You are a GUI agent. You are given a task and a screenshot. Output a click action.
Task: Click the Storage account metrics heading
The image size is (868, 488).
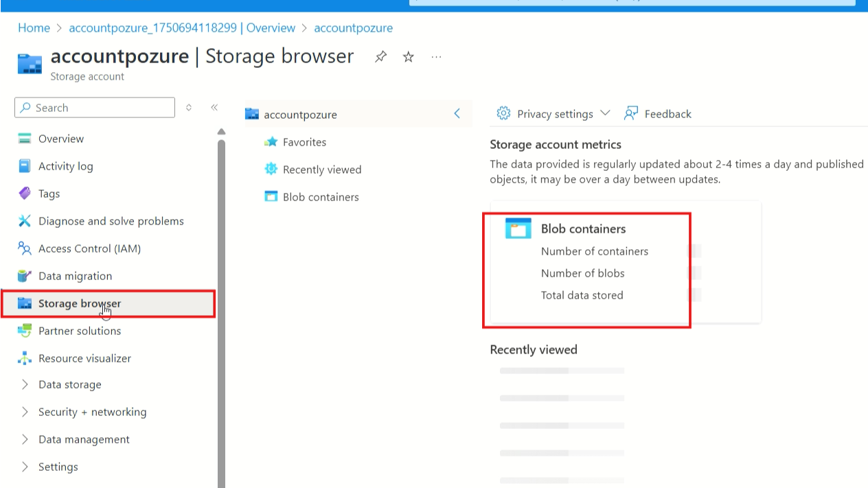556,144
